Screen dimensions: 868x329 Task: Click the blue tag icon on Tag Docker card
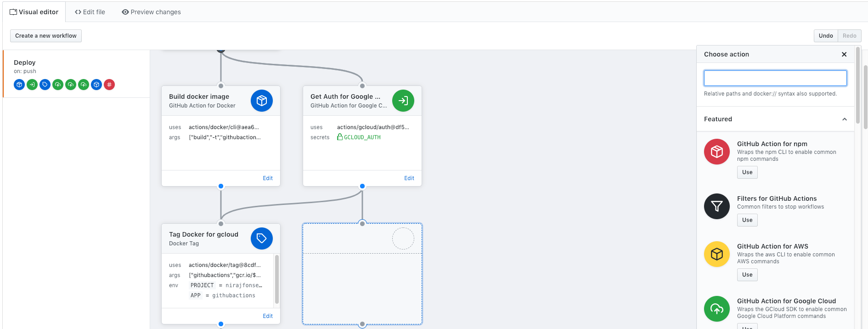[x=262, y=238]
